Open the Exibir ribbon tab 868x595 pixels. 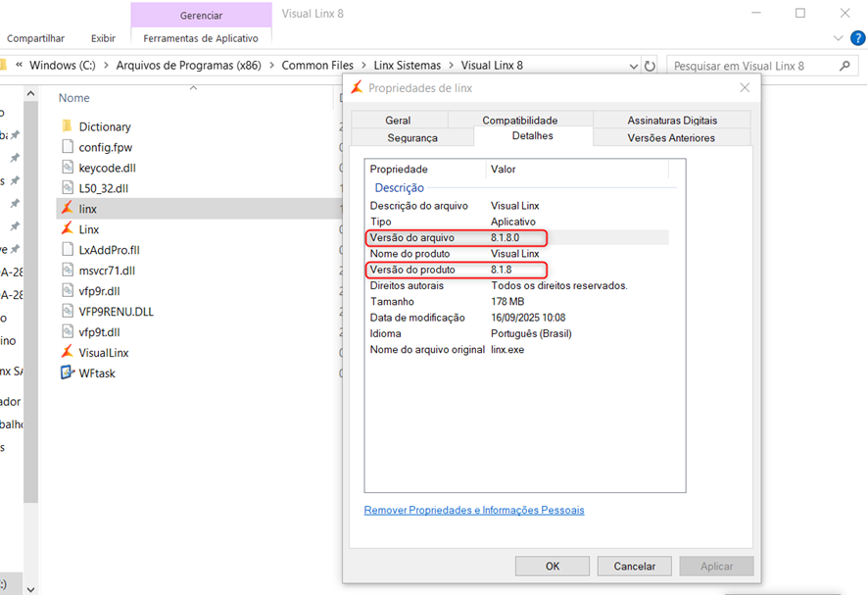(103, 38)
